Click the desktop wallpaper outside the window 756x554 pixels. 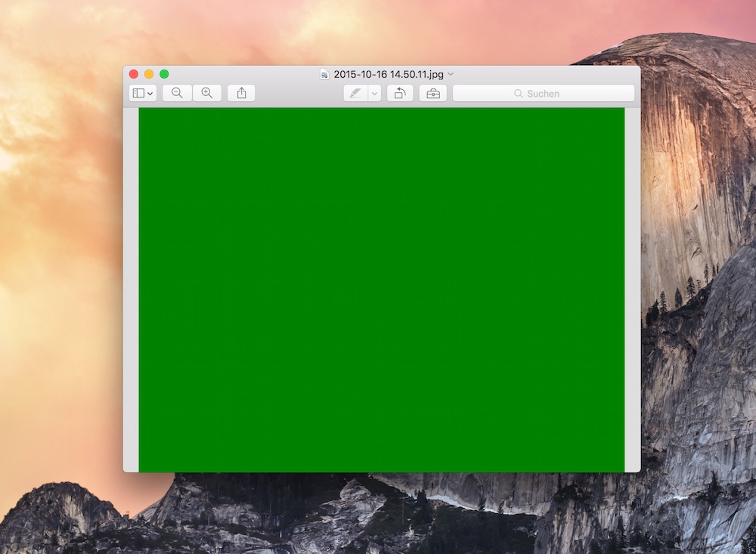pyautogui.click(x=60, y=302)
